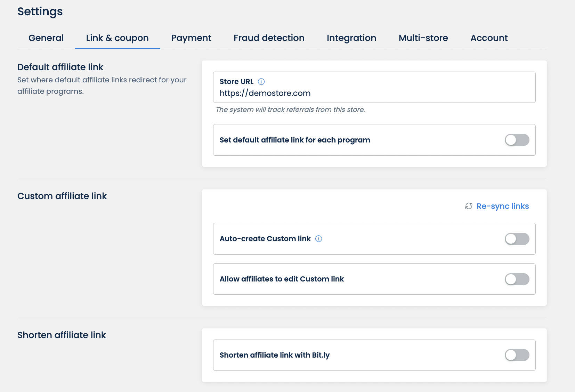
Task: Click the Store URL info icon
Action: point(261,82)
